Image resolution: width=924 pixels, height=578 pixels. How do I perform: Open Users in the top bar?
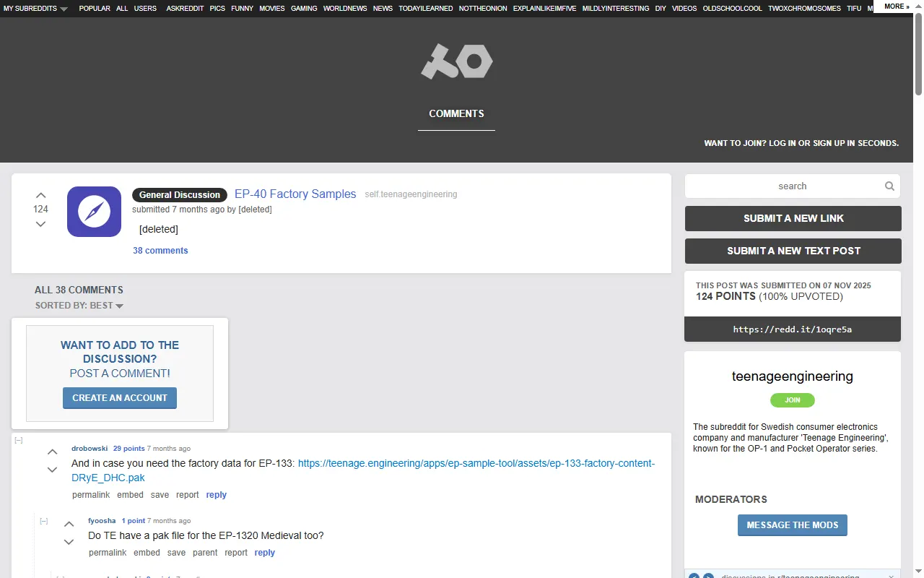click(x=145, y=9)
